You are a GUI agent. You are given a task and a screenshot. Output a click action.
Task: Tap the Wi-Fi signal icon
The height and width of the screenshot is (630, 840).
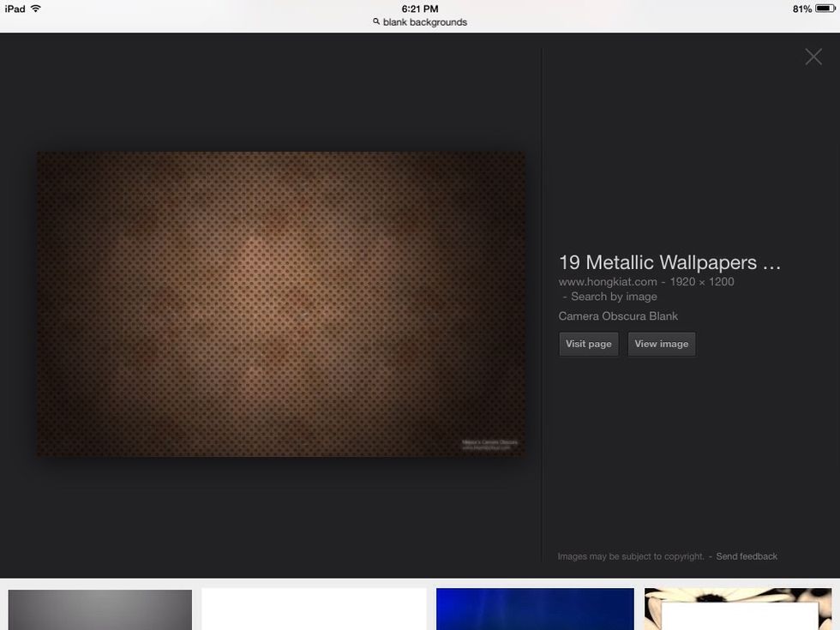36,9
